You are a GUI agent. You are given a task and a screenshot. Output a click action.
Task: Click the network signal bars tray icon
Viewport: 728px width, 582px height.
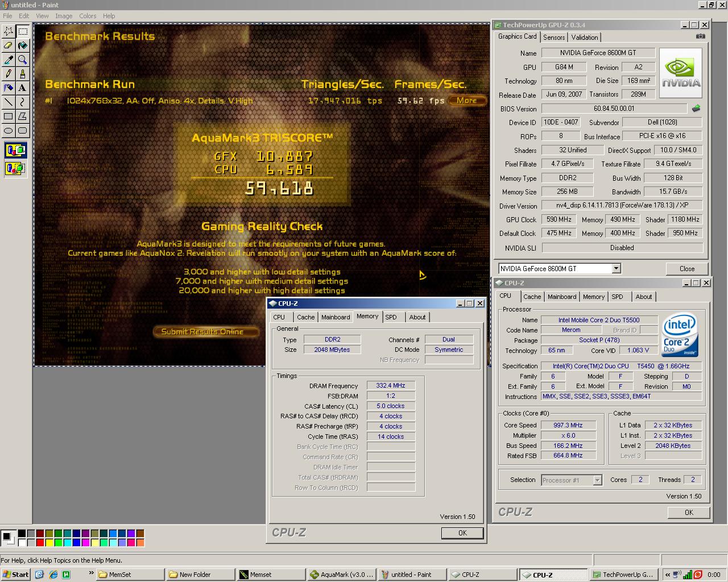point(688,575)
